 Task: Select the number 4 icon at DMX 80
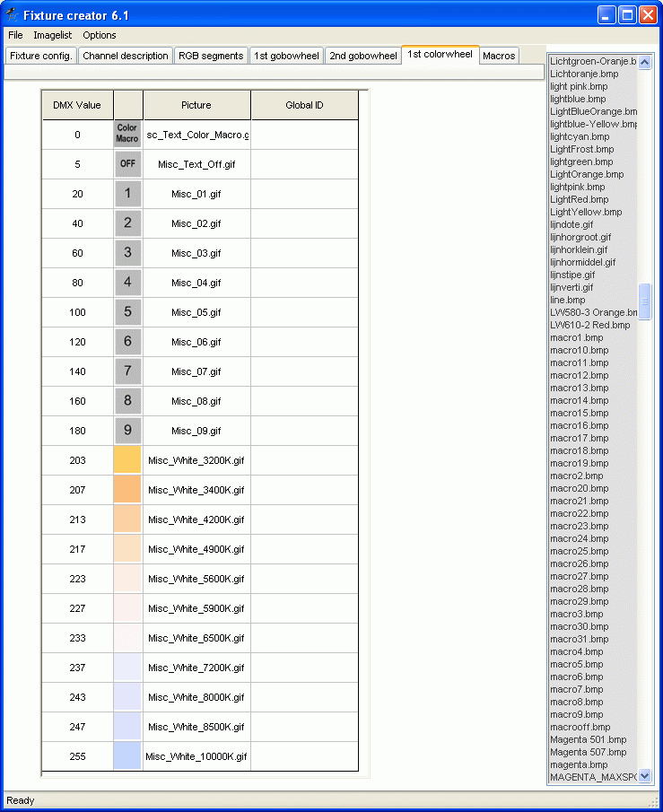[127, 283]
